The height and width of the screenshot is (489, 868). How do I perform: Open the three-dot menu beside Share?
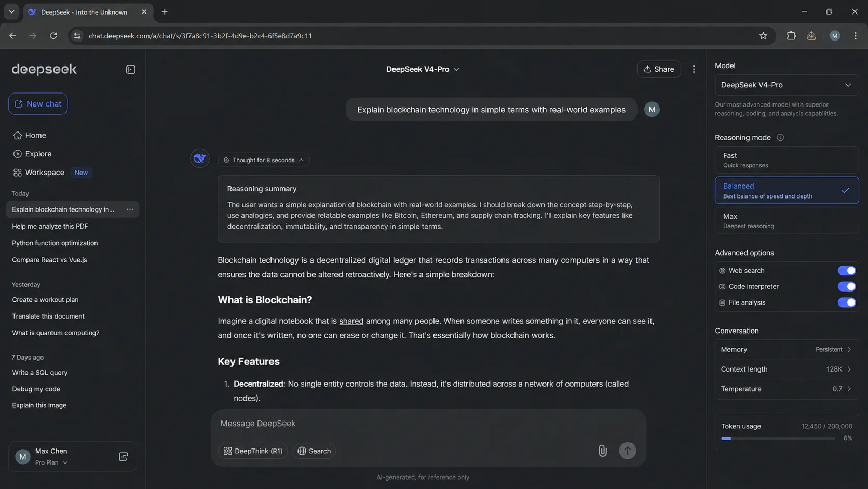click(x=694, y=69)
